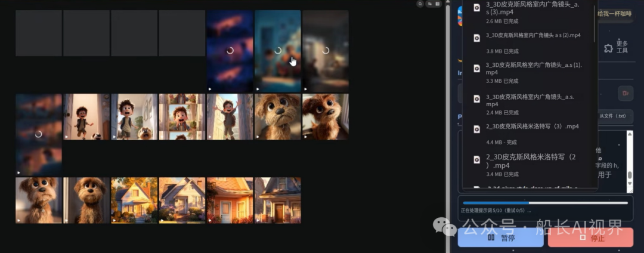This screenshot has width=644, height=253.
Task: Click the prompt processing progress bar
Action: pos(544,203)
